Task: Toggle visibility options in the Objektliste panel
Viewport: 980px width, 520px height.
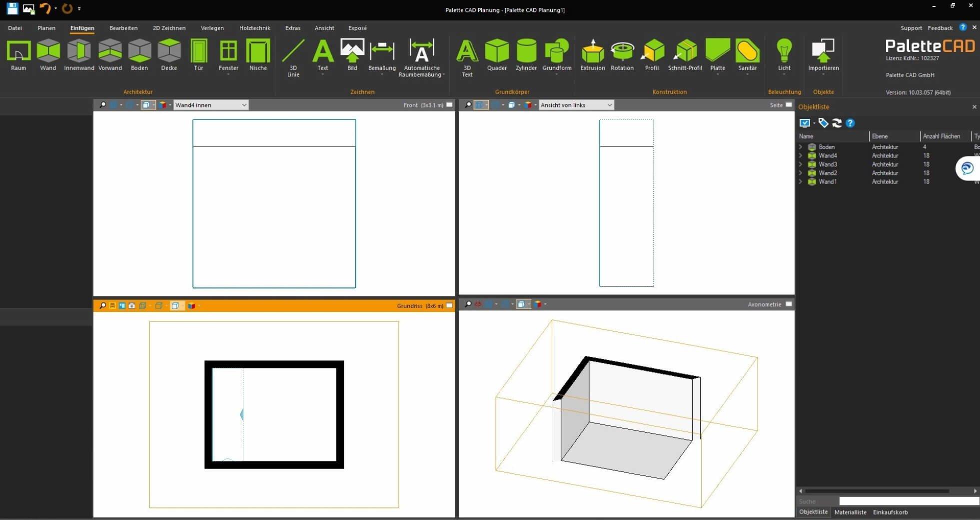Action: click(x=805, y=123)
